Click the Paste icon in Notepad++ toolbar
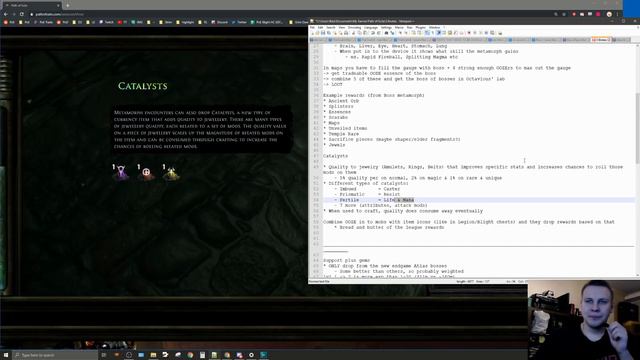Image resolution: width=640 pixels, height=360 pixels. point(365,33)
